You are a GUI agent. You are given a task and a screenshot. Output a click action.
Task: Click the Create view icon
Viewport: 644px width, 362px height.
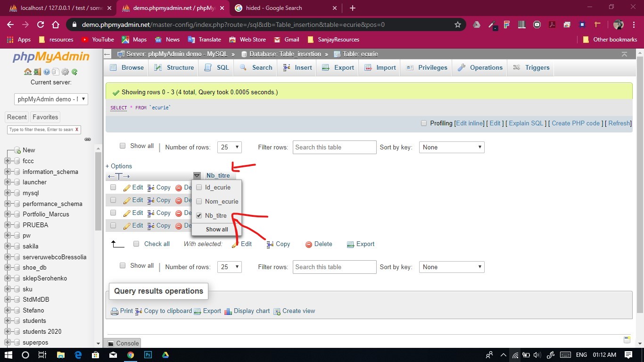click(x=277, y=311)
